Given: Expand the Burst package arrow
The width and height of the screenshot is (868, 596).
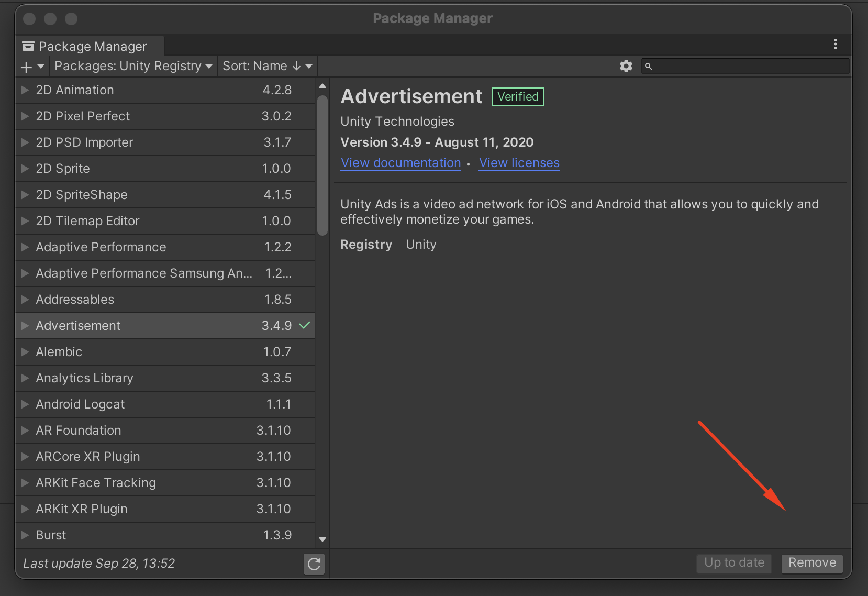Looking at the screenshot, I should coord(25,535).
